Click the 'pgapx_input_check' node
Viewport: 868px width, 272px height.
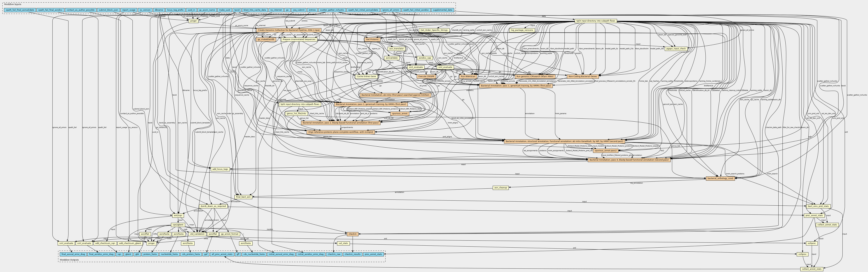676,48
